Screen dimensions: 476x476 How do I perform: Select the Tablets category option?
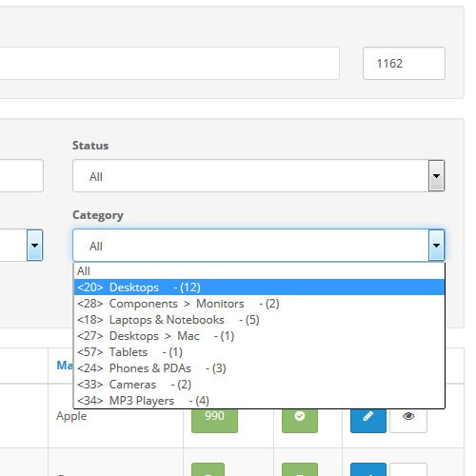click(259, 352)
